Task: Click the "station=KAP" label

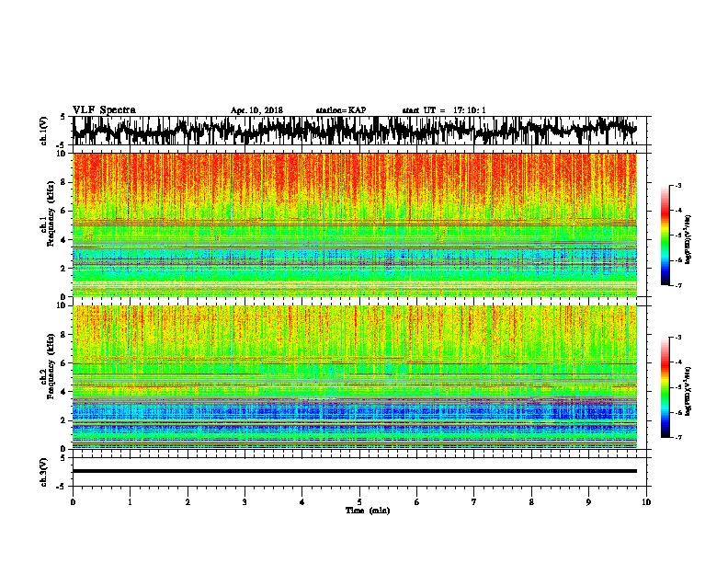Action: [x=341, y=110]
